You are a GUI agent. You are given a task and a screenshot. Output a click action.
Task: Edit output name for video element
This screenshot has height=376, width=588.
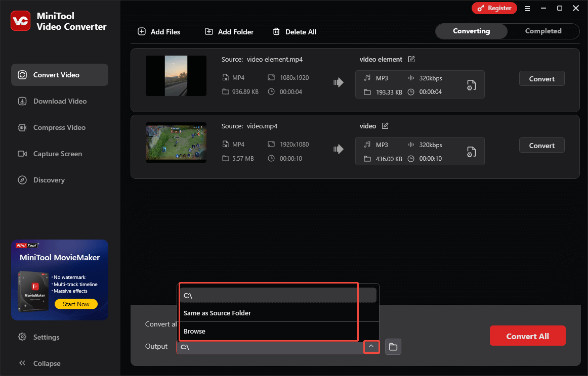coord(411,59)
